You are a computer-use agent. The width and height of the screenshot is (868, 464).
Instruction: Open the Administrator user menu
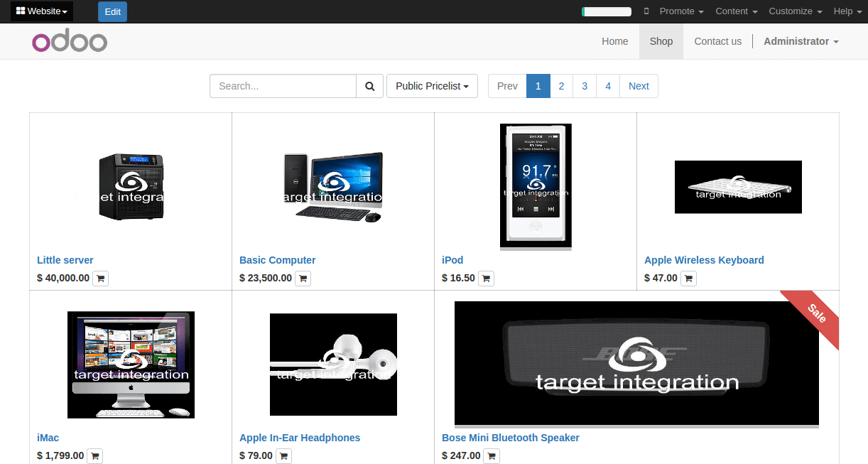801,41
